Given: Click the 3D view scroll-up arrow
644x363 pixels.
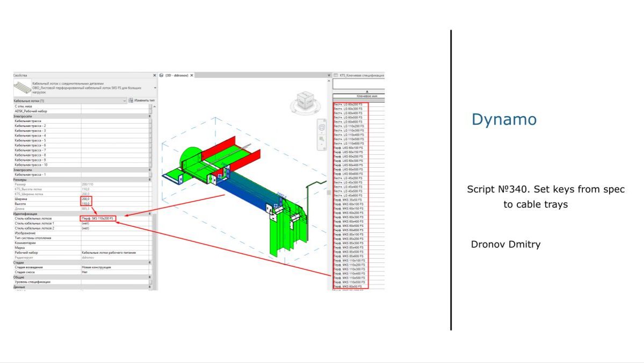Looking at the screenshot, I should click(x=329, y=81).
